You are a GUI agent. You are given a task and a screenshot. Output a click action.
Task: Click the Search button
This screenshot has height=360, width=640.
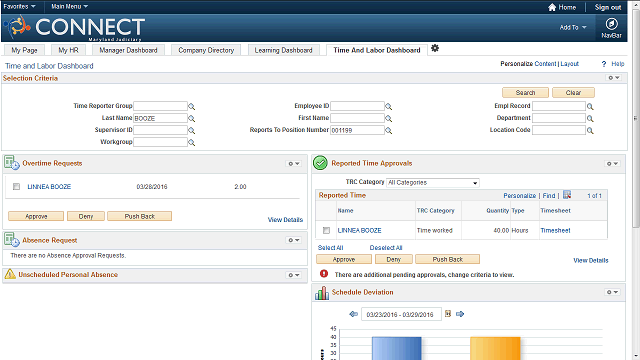tap(525, 93)
